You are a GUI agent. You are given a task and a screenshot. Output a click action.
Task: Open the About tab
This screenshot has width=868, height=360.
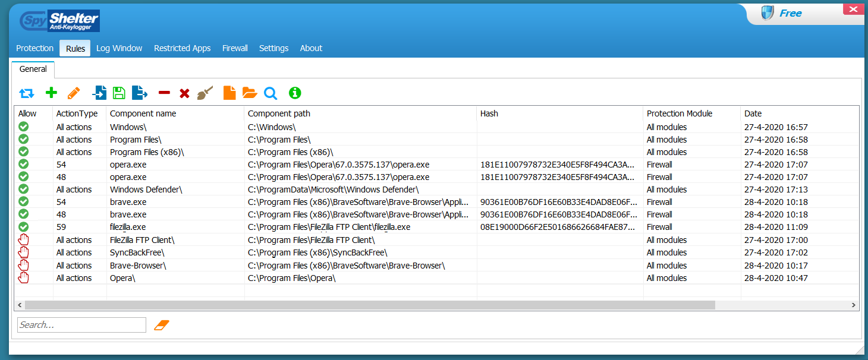311,48
